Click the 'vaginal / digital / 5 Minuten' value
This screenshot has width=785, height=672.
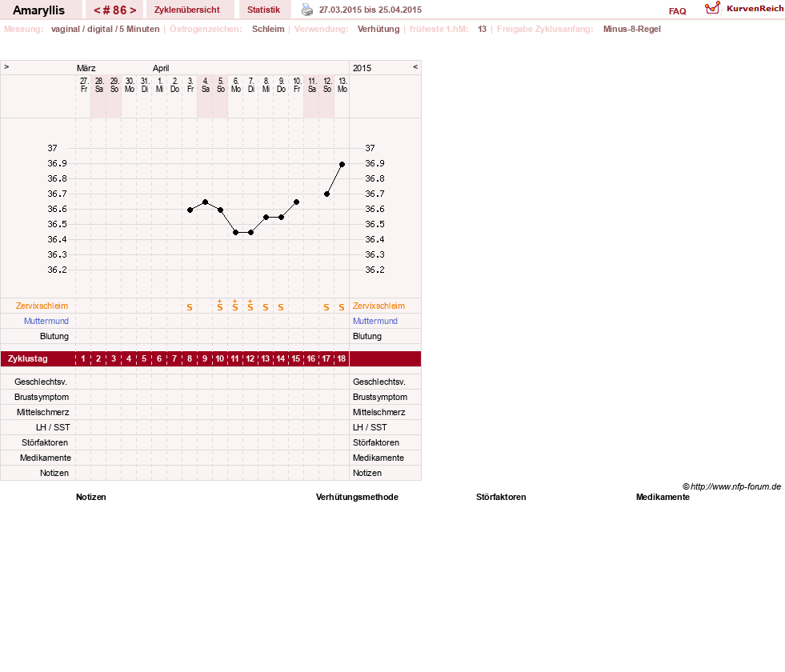(x=105, y=29)
